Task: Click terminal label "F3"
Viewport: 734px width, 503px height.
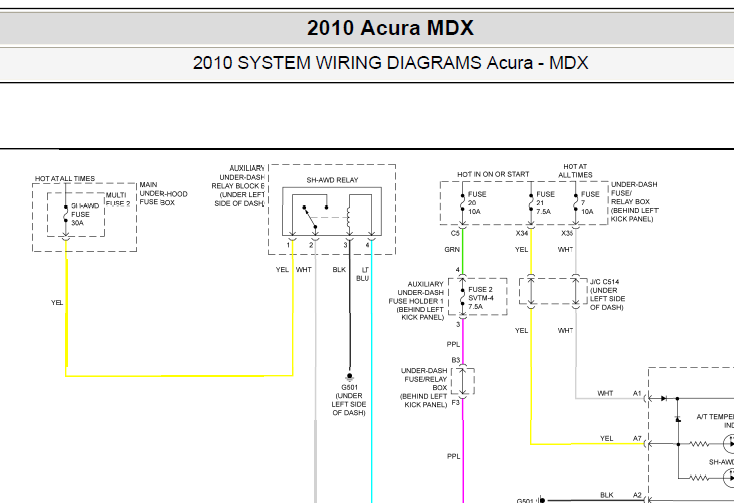Action: (456, 402)
